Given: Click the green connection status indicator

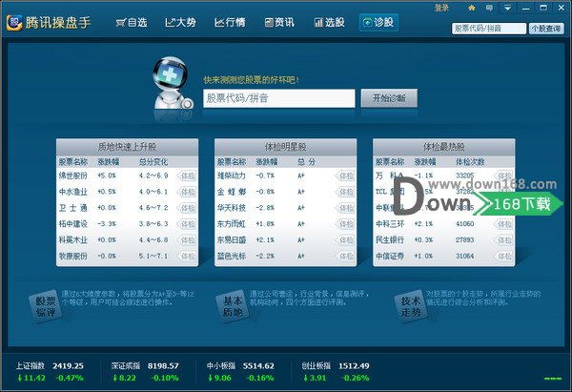Looking at the screenshot, I should point(553,379).
